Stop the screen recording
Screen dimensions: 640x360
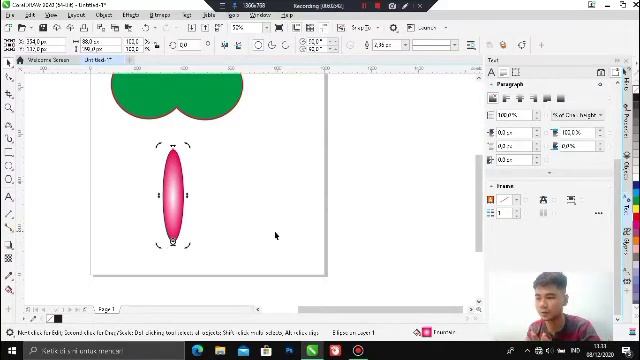point(378,6)
